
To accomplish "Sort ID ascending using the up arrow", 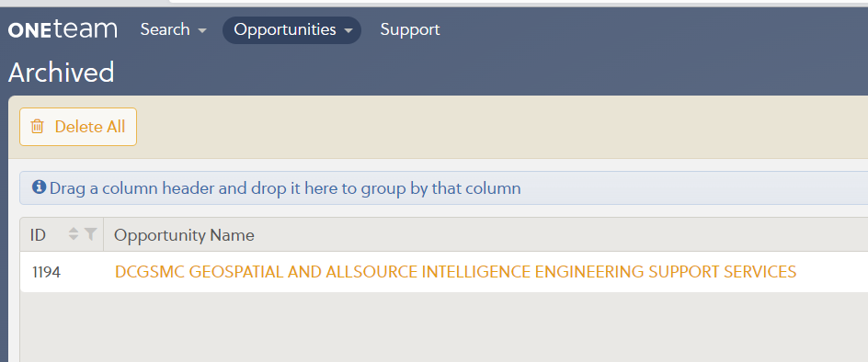I will tap(73, 231).
